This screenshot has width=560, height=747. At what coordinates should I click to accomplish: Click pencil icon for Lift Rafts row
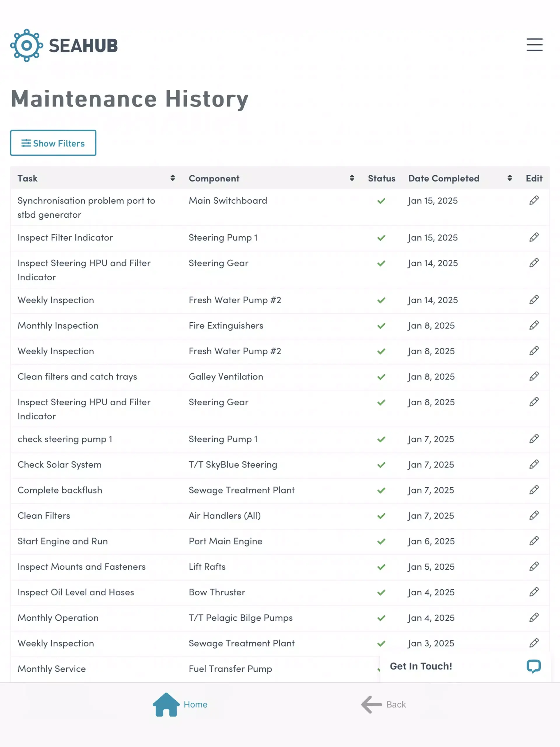[534, 566]
